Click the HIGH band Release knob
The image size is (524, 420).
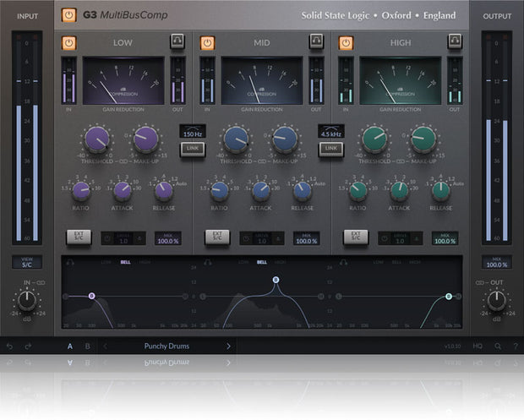click(441, 191)
